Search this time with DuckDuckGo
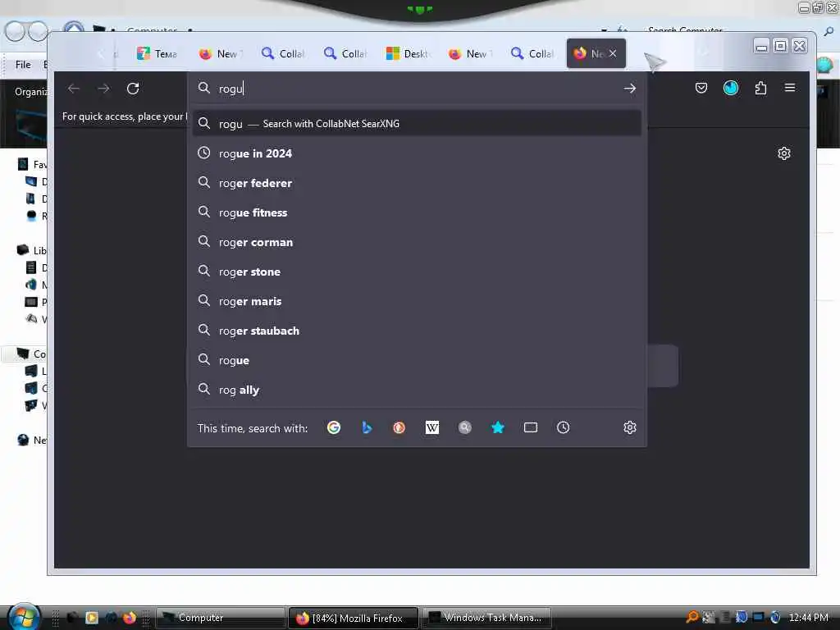Image resolution: width=840 pixels, height=630 pixels. [399, 427]
